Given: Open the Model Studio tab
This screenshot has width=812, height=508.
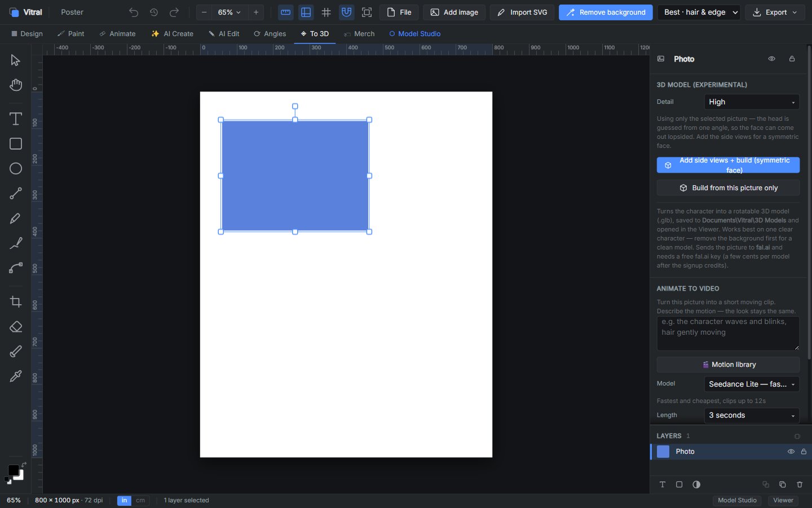Looking at the screenshot, I should [x=415, y=34].
